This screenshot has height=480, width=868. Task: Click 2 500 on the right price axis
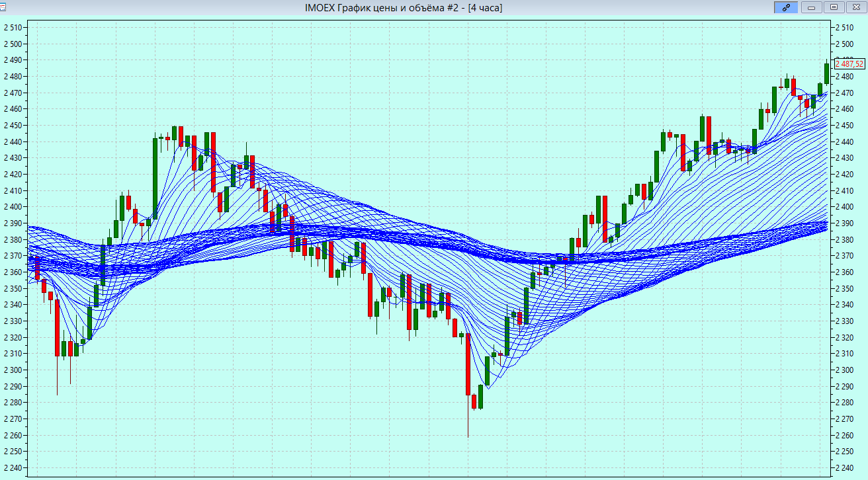point(844,44)
